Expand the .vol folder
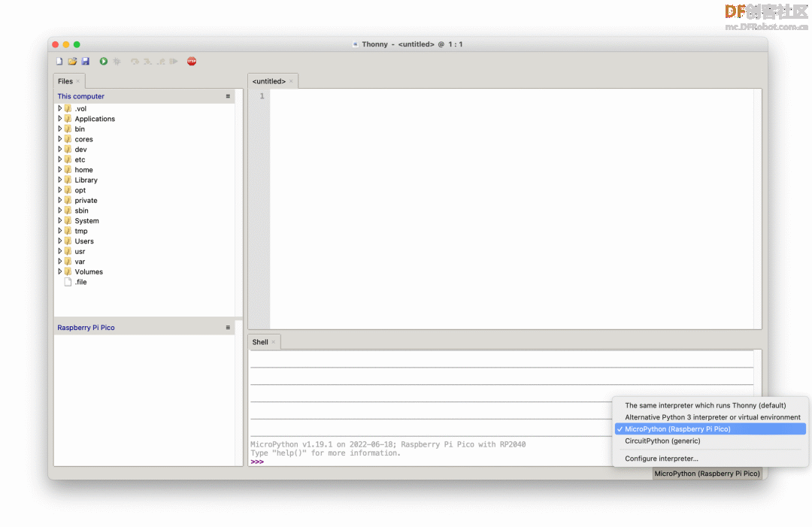 pyautogui.click(x=59, y=109)
